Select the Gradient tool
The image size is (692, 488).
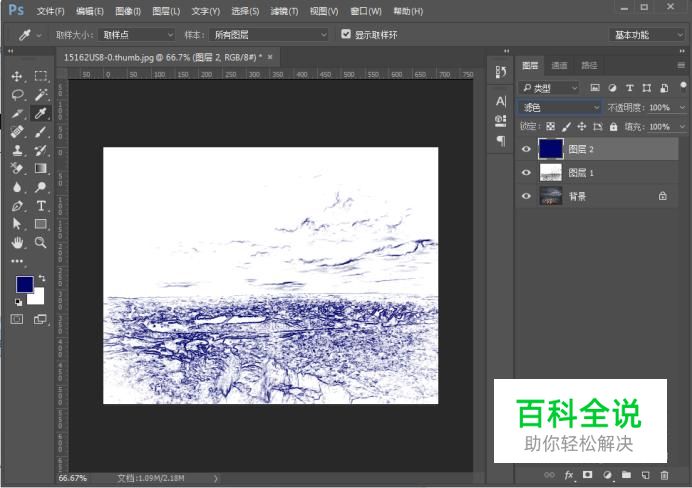point(41,168)
